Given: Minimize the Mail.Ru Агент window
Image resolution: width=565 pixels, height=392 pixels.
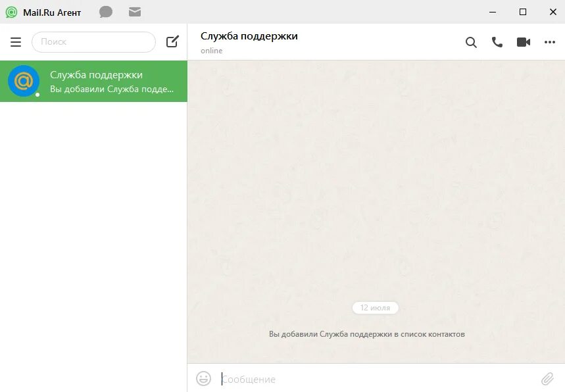Looking at the screenshot, I should (x=493, y=12).
